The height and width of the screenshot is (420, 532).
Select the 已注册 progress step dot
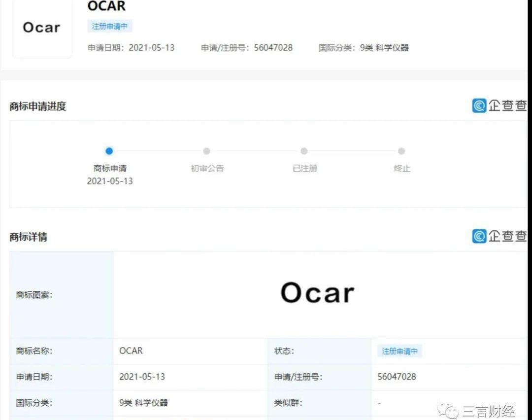pyautogui.click(x=304, y=151)
